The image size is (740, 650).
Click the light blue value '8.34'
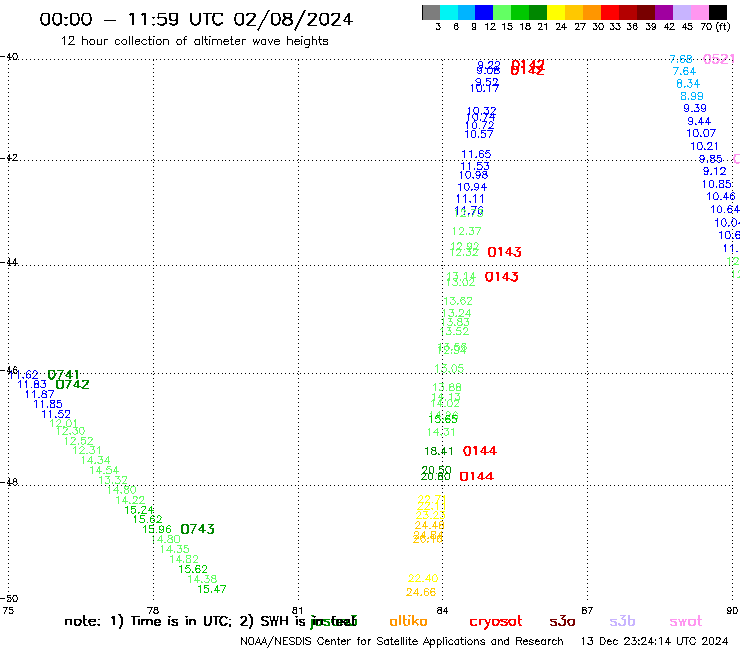click(688, 84)
